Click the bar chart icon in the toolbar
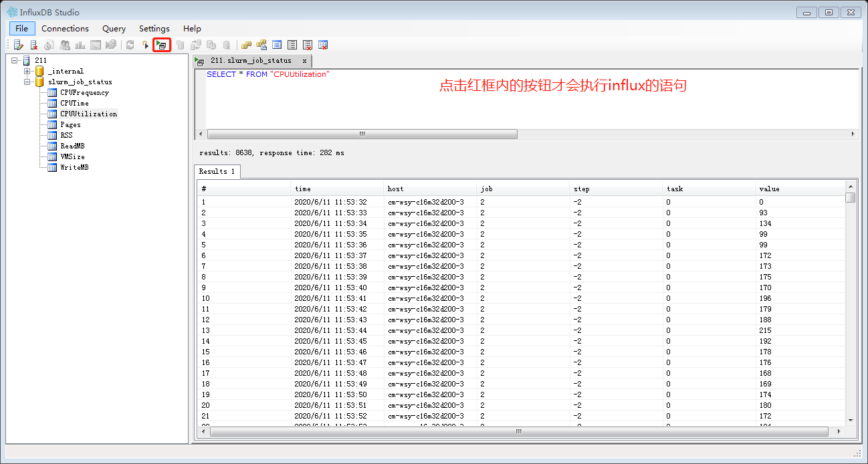868x464 pixels. pyautogui.click(x=79, y=45)
